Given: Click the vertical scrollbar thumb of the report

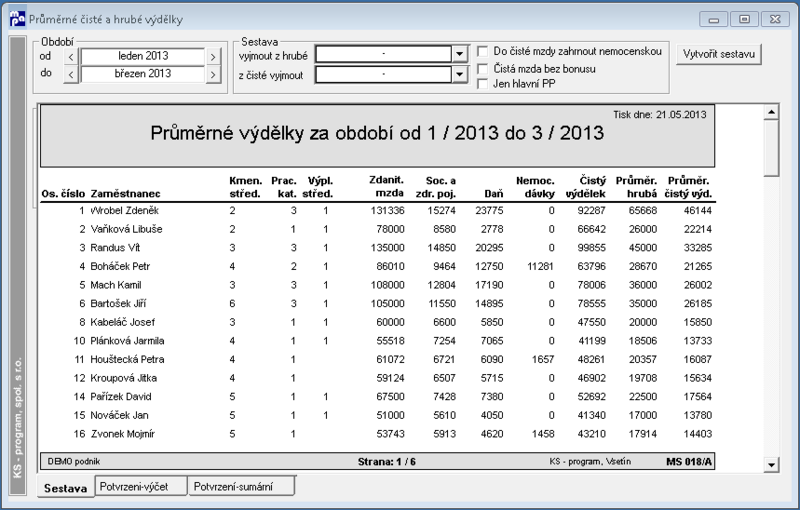Looking at the screenshot, I should tap(771, 148).
